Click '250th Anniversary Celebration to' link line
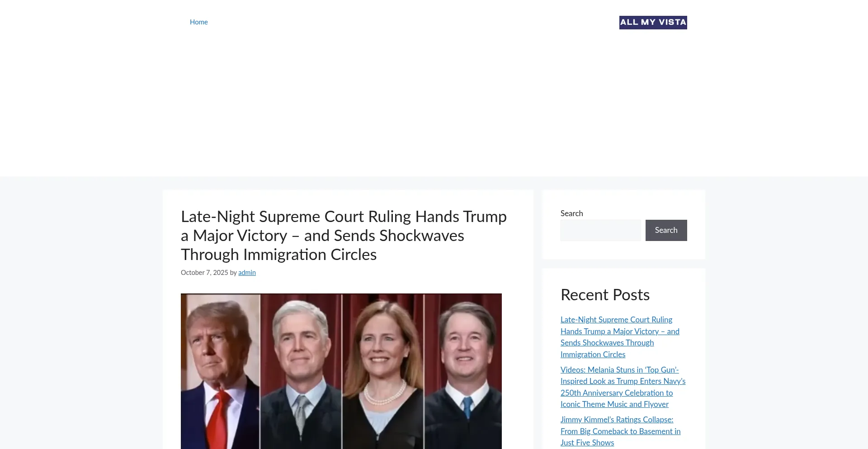The width and height of the screenshot is (868, 449). tap(617, 393)
